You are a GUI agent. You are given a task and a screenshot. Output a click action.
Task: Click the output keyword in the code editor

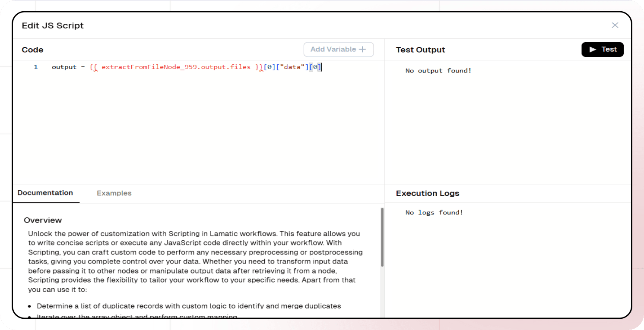coord(63,67)
